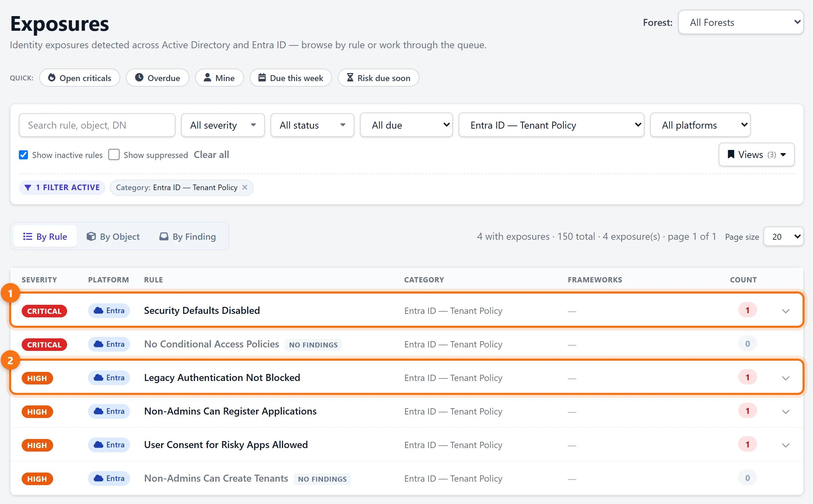Apply the Open criticals quick filter
This screenshot has height=504, width=813.
tap(80, 78)
